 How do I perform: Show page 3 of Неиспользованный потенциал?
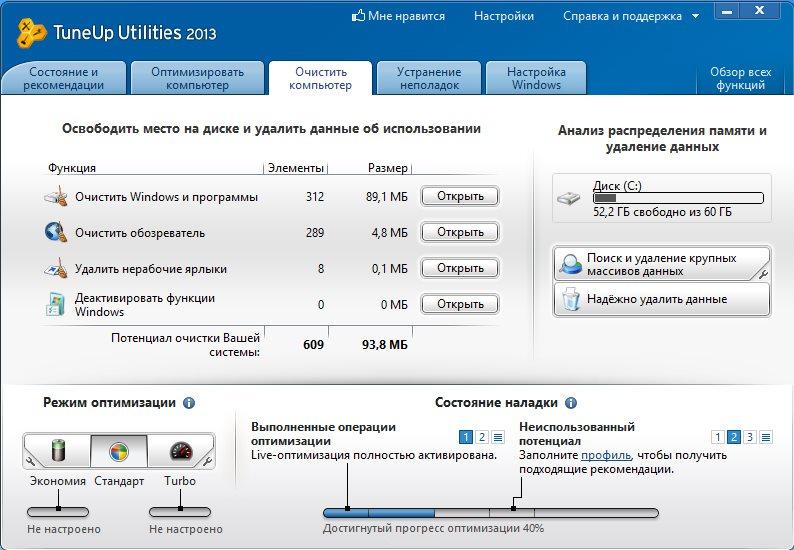(750, 437)
